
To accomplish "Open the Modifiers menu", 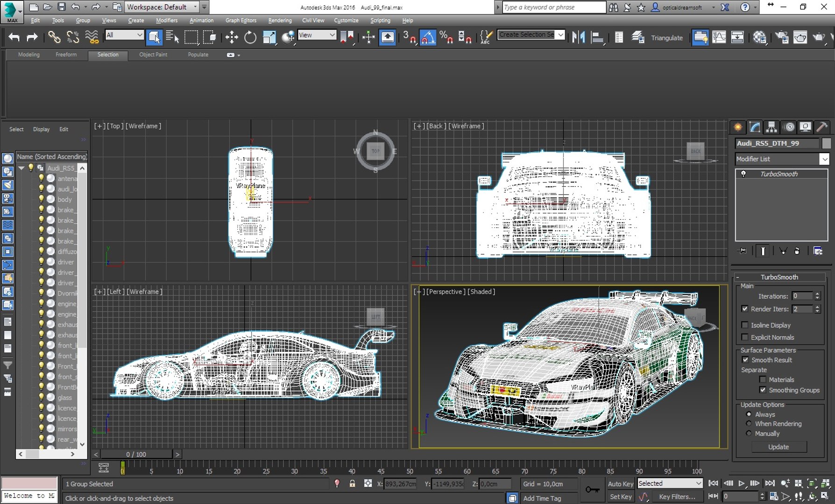I will pyautogui.click(x=167, y=21).
